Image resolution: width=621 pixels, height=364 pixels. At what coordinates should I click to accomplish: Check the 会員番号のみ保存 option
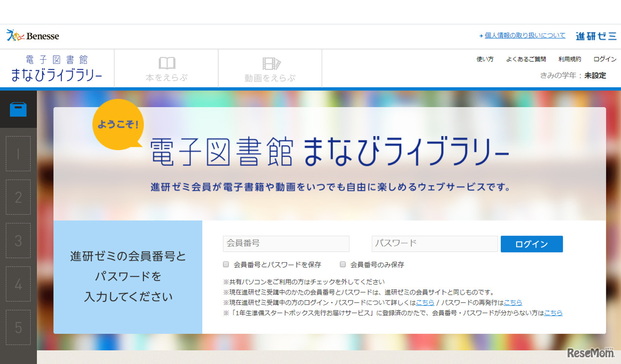pos(343,264)
